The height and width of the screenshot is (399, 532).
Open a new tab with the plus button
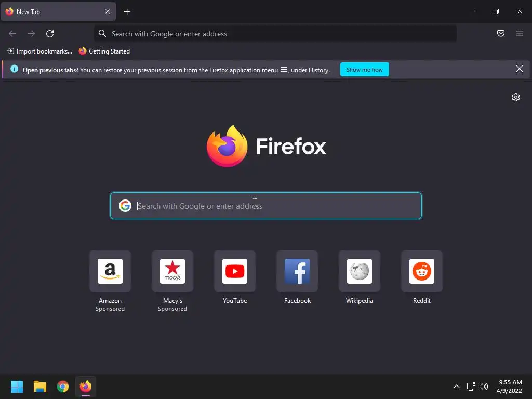pyautogui.click(x=127, y=12)
